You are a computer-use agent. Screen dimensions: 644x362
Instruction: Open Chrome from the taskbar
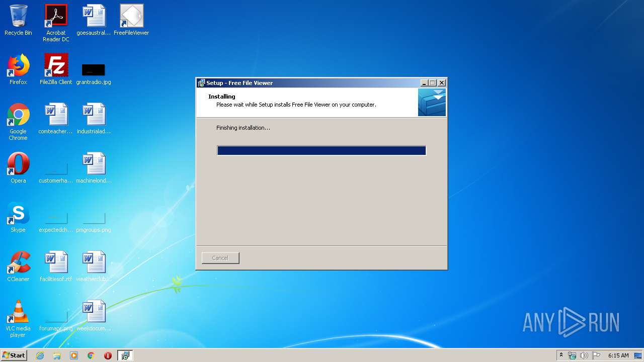[91, 355]
